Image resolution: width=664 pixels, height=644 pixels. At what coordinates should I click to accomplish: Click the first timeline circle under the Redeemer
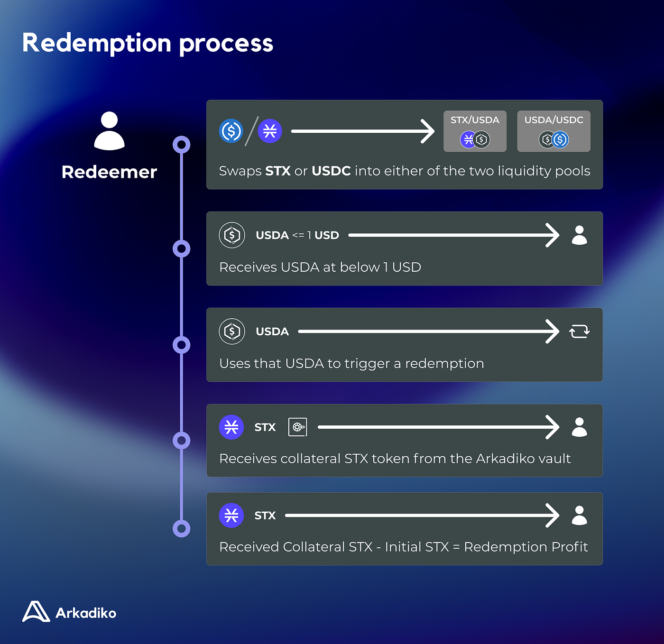[181, 145]
